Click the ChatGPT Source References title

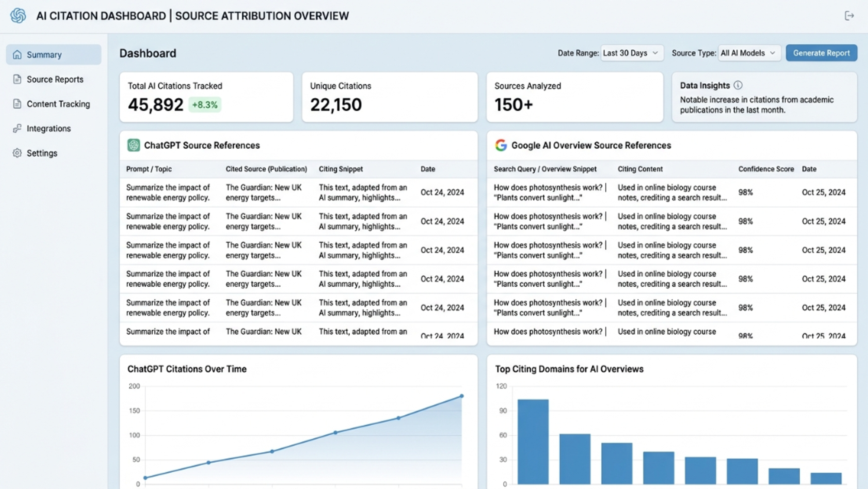click(x=202, y=145)
